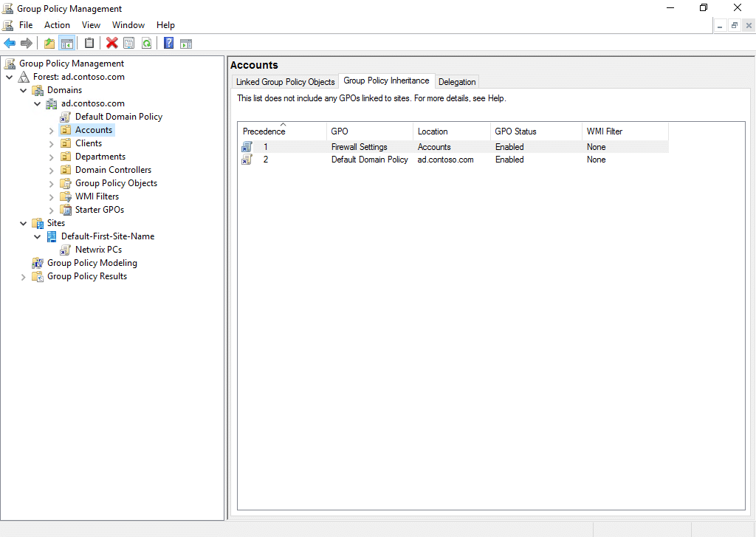
Task: Click the Back arrow toolbar icon
Action: 9,44
